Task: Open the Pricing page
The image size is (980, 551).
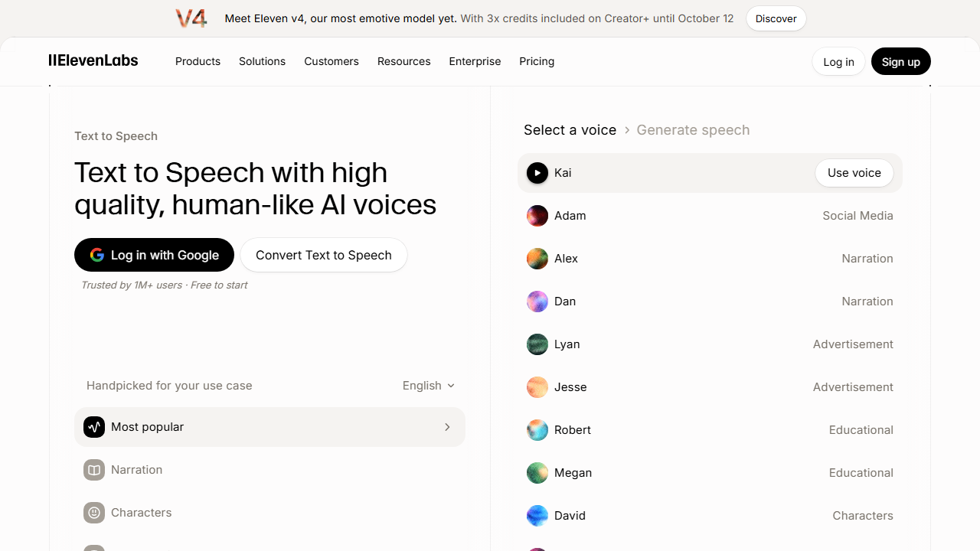Action: (x=537, y=61)
